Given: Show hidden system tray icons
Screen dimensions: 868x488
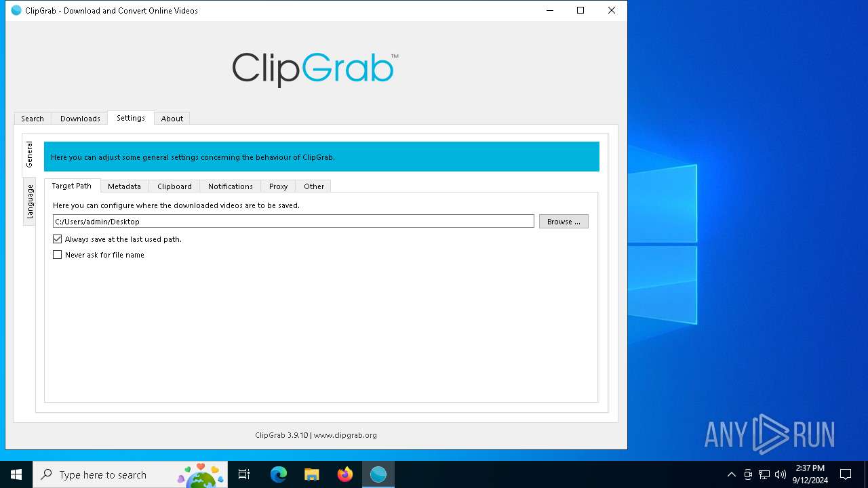Looking at the screenshot, I should (731, 474).
